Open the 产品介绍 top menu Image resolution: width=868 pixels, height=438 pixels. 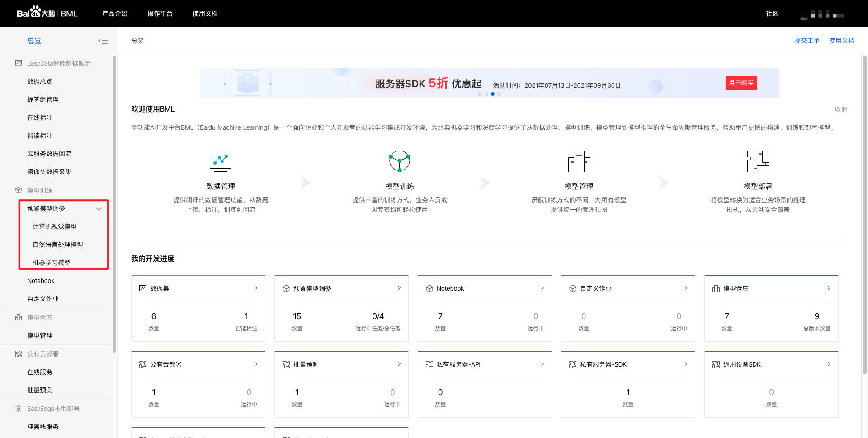(115, 14)
